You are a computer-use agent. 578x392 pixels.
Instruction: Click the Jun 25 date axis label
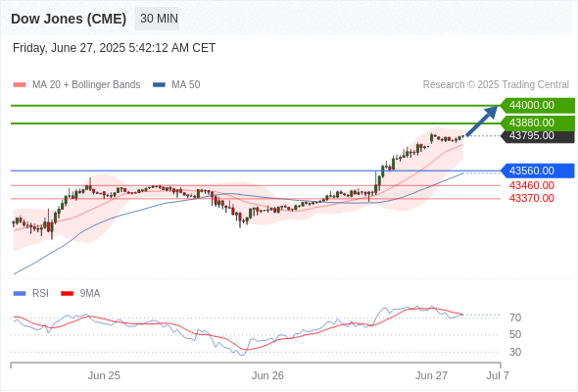point(104,375)
